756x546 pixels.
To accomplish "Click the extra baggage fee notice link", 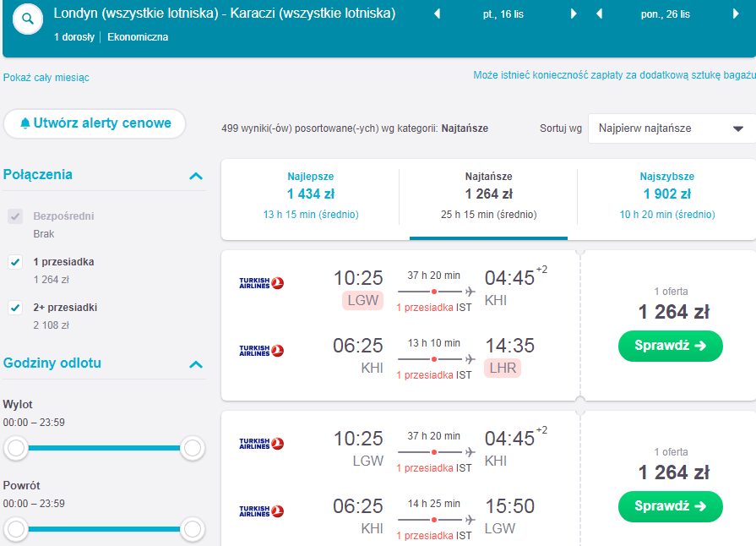I will (x=614, y=74).
